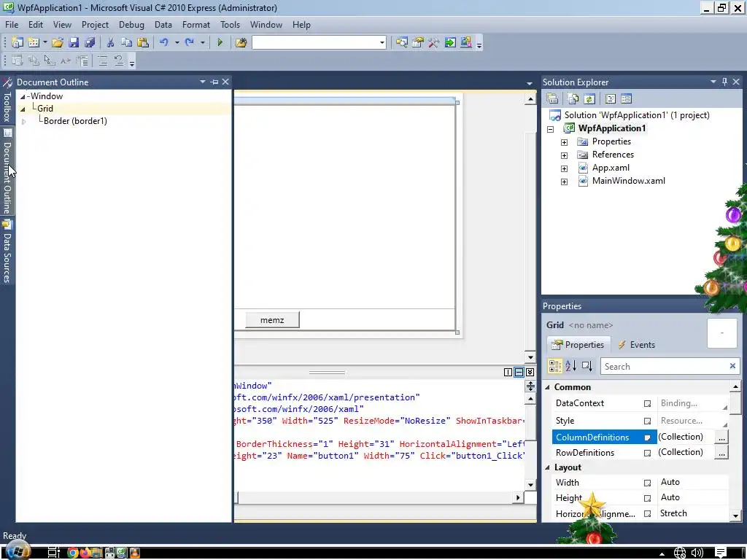The height and width of the screenshot is (560, 747).
Task: Click the Find in Files toolbar icon
Action: (x=241, y=43)
